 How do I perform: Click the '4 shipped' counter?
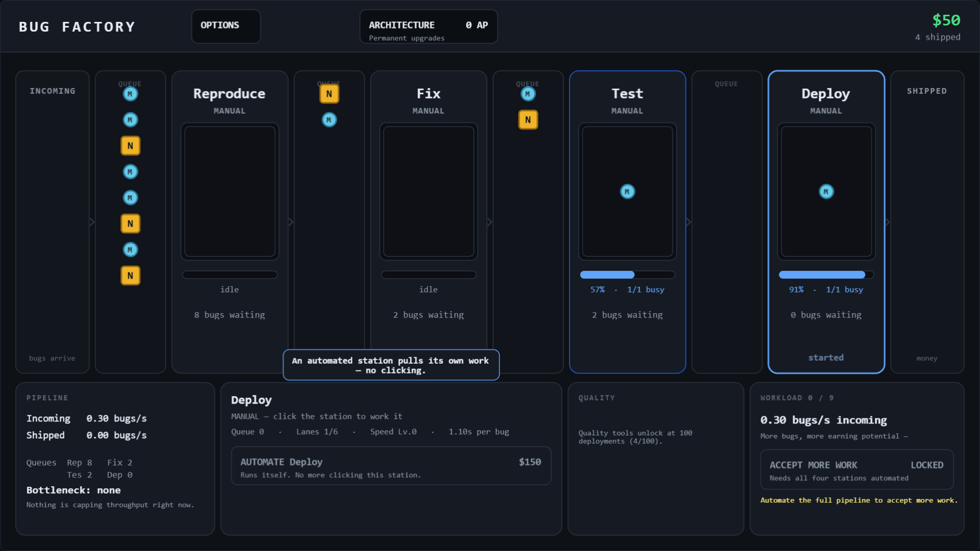click(x=938, y=37)
